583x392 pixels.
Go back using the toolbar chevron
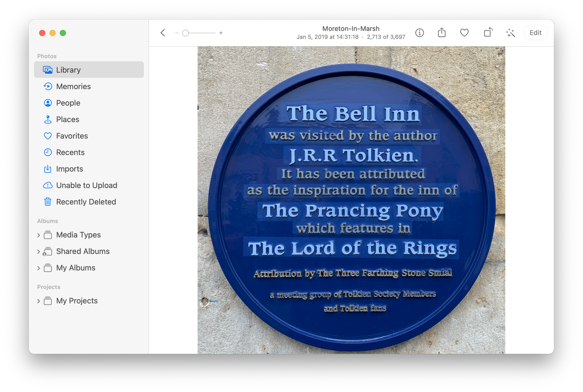[163, 33]
